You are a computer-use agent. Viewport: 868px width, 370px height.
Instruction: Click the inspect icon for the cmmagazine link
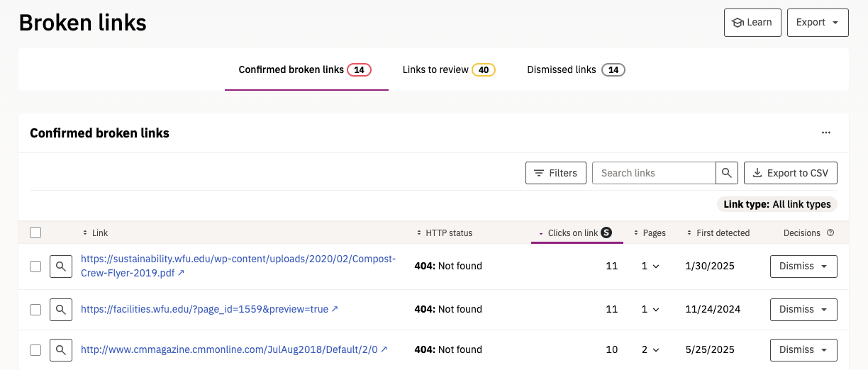(61, 350)
